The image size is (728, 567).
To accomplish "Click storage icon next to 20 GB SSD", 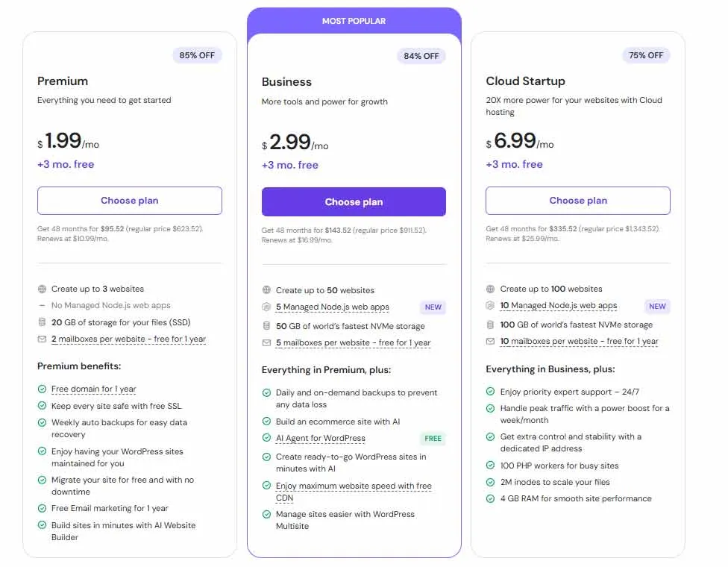I will coord(42,322).
